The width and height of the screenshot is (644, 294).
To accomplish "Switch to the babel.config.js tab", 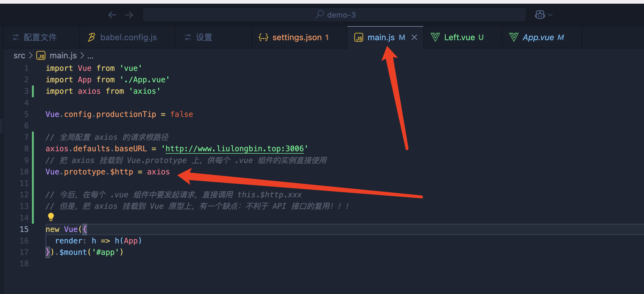I will [x=128, y=37].
